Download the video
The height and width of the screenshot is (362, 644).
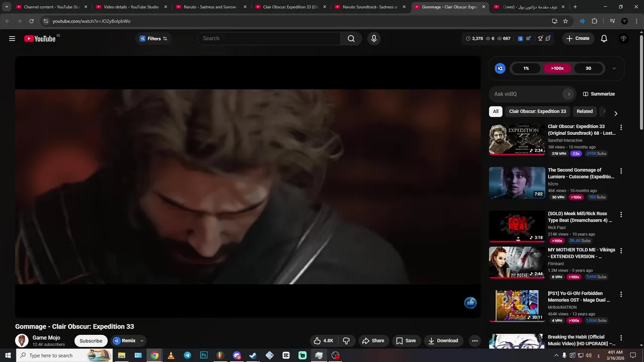[443, 341]
